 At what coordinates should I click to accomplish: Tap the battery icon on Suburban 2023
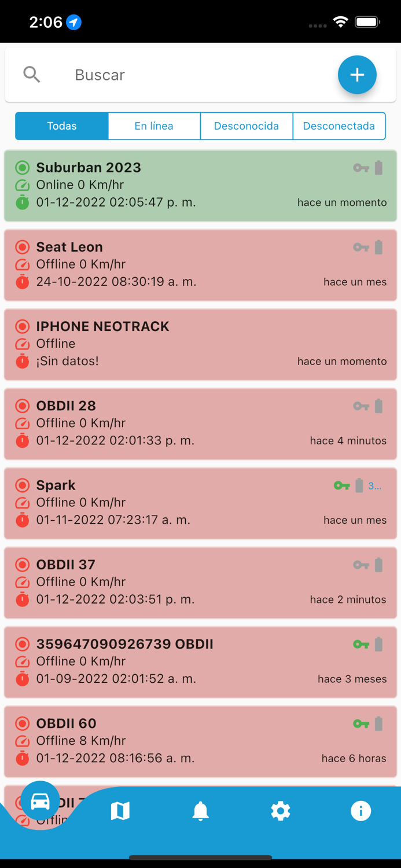coord(379,167)
